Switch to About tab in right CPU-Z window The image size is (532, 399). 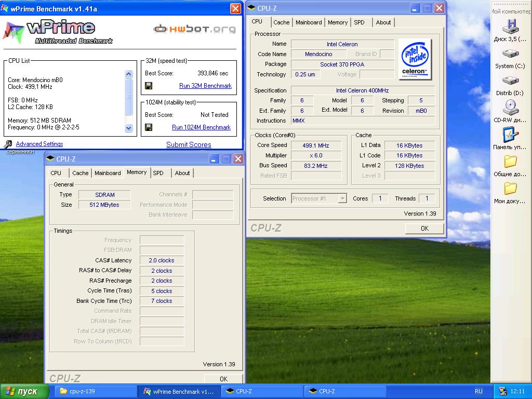point(383,22)
